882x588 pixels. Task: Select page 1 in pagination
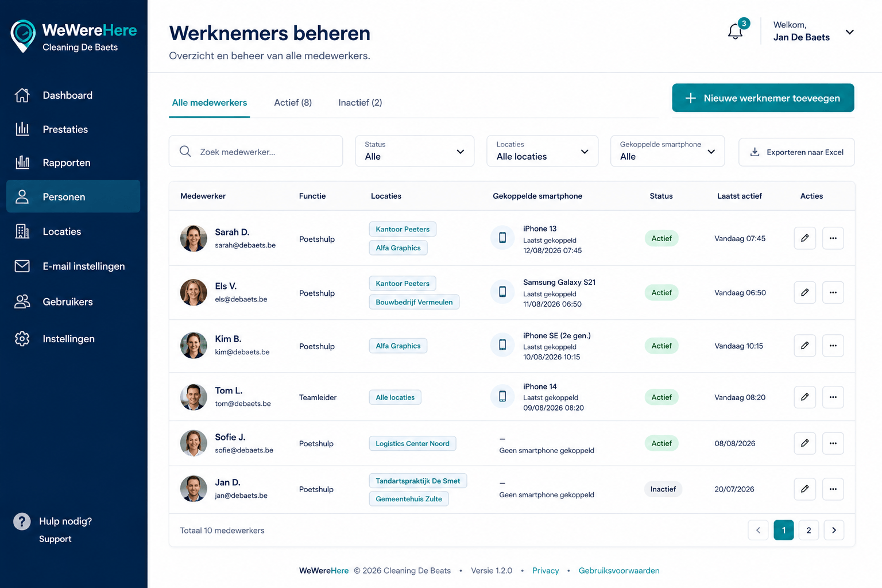coord(784,530)
